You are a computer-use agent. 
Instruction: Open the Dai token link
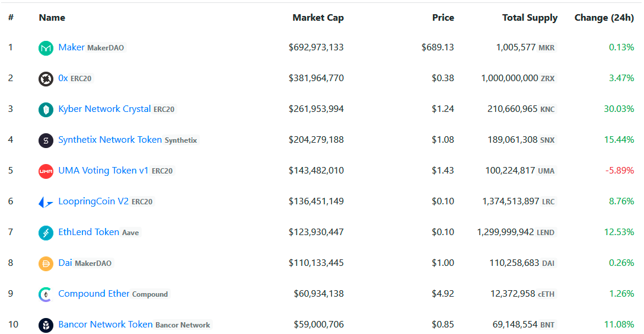click(x=65, y=262)
